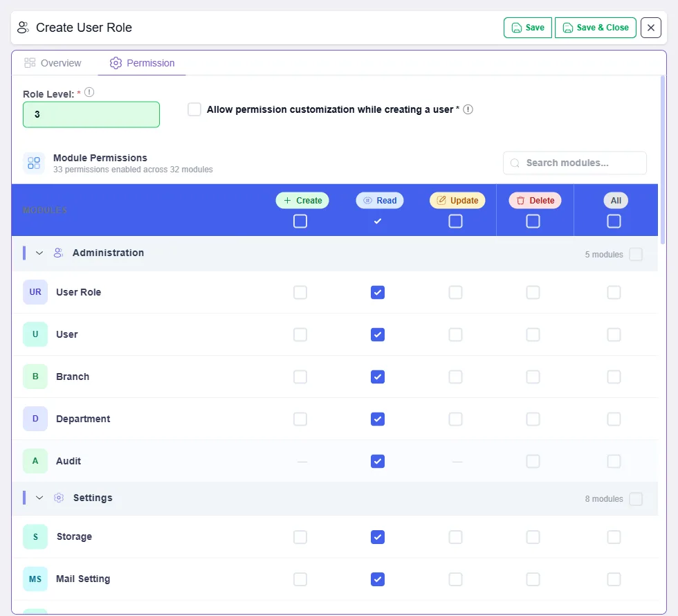678x616 pixels.
Task: Click the Create column pill label
Action: click(302, 201)
